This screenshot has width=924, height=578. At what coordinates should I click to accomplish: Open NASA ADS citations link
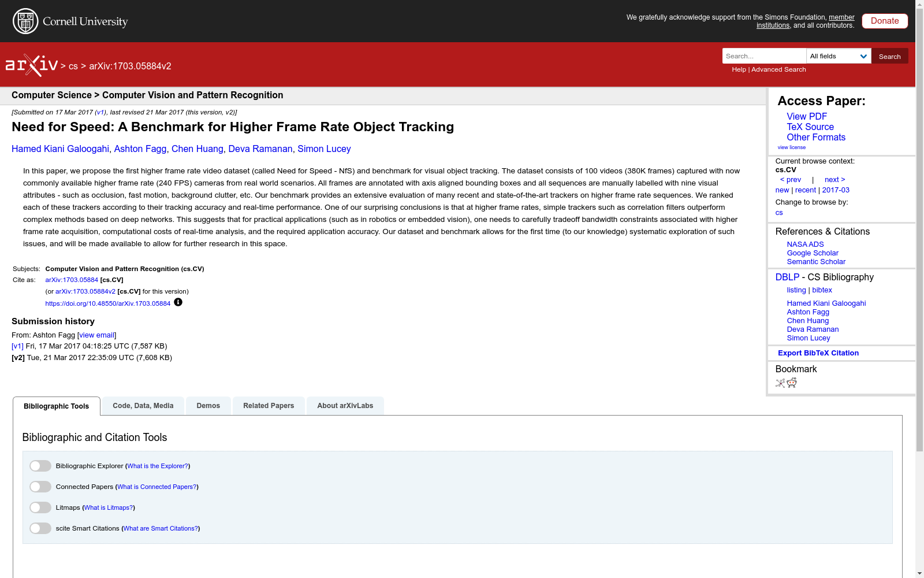click(805, 244)
